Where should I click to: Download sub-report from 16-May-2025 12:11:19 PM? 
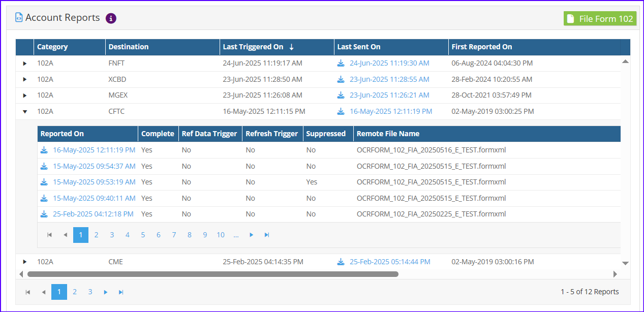click(44, 150)
